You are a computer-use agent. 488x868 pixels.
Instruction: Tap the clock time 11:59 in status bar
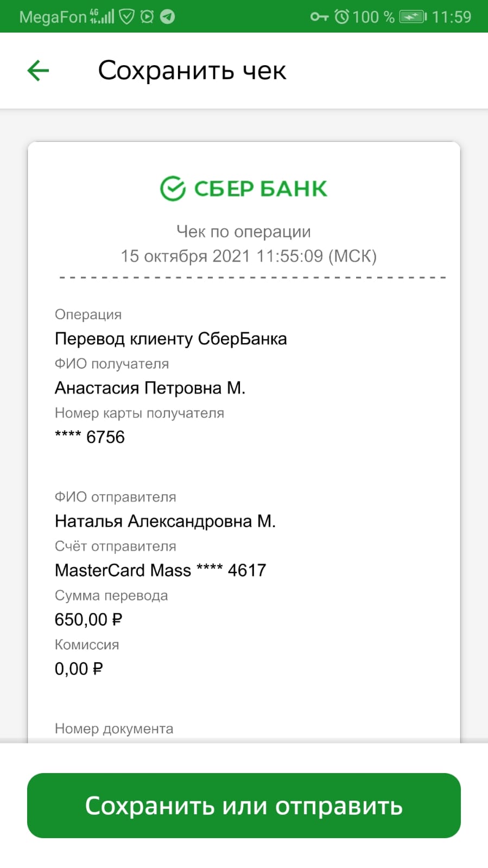tap(452, 17)
